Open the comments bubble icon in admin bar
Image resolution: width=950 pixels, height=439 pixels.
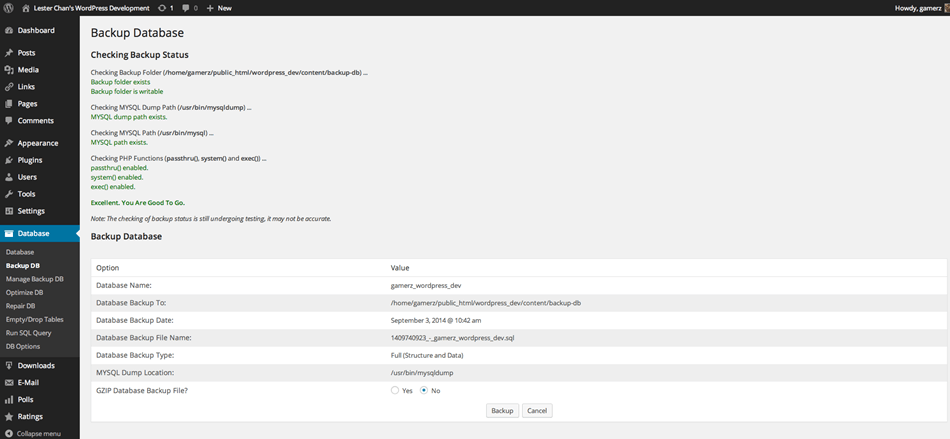(185, 8)
